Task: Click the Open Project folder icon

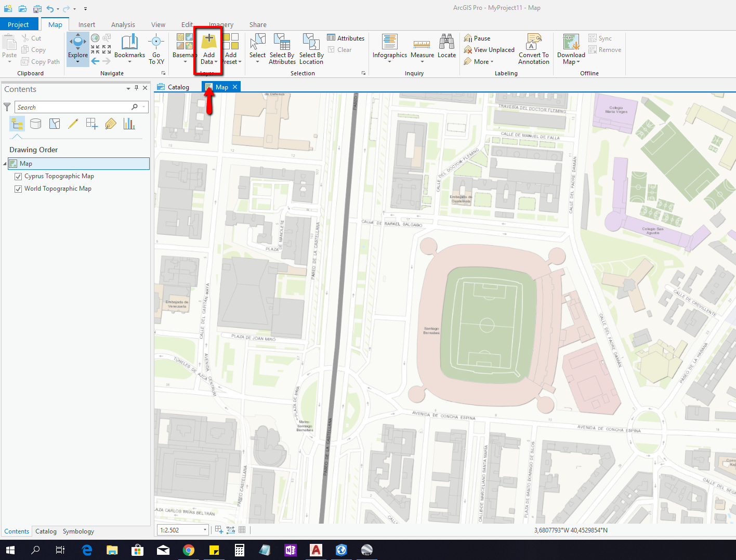Action: click(22, 8)
